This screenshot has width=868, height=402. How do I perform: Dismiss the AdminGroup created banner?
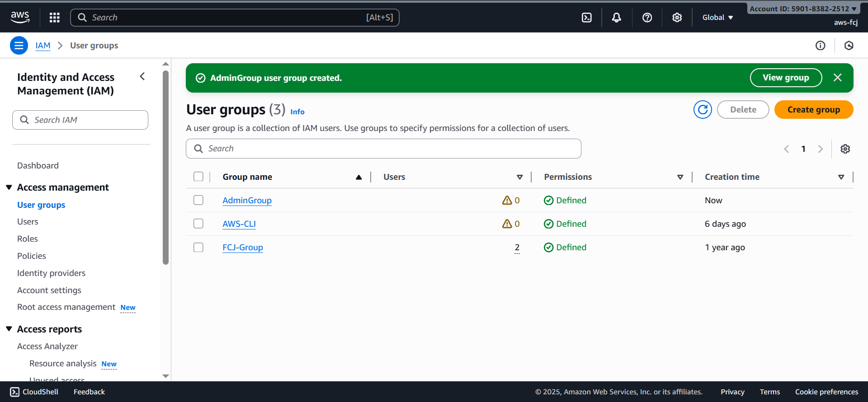[x=837, y=77]
